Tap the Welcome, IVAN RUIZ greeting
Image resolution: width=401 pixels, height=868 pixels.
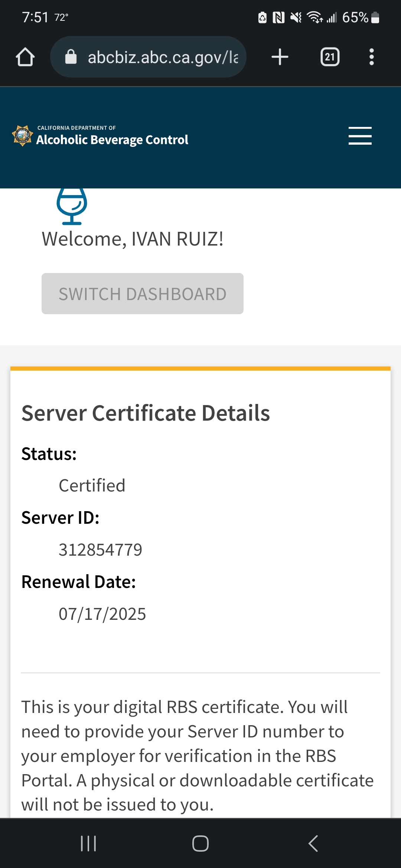point(133,239)
